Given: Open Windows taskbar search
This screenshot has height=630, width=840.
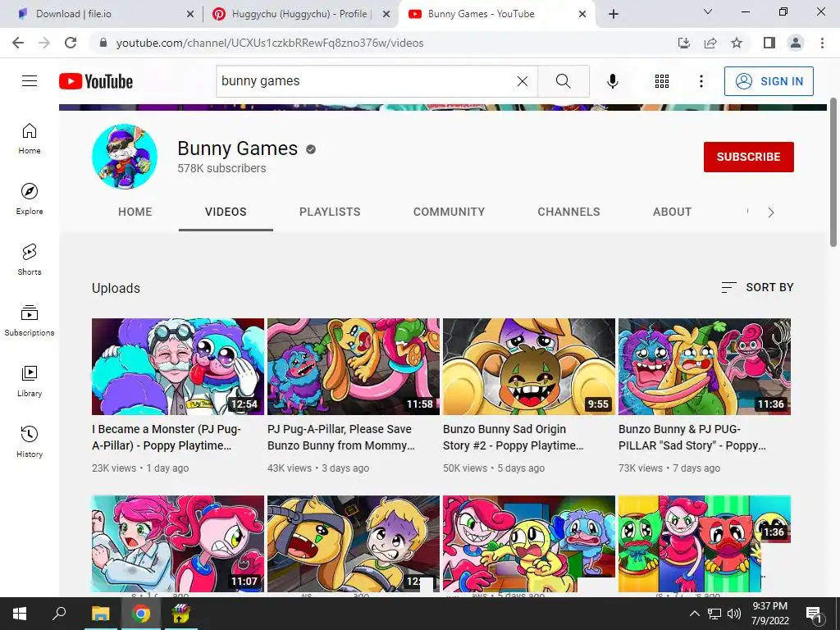Looking at the screenshot, I should point(59,614).
